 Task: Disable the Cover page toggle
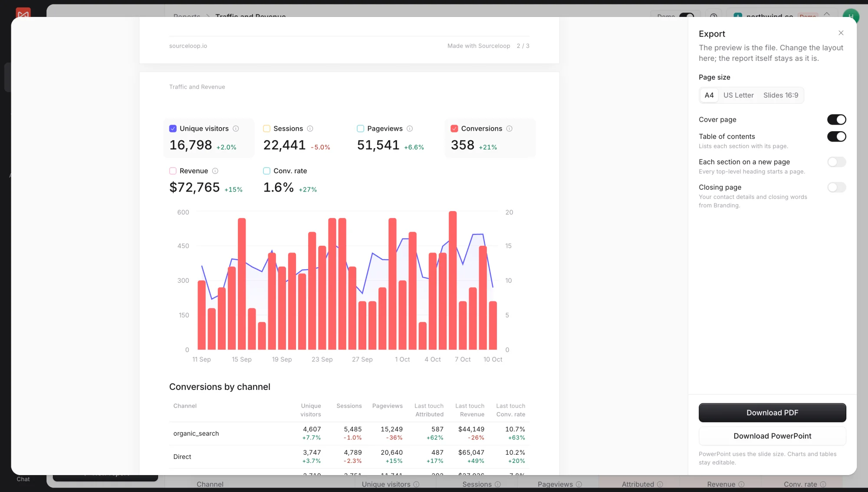click(x=836, y=119)
